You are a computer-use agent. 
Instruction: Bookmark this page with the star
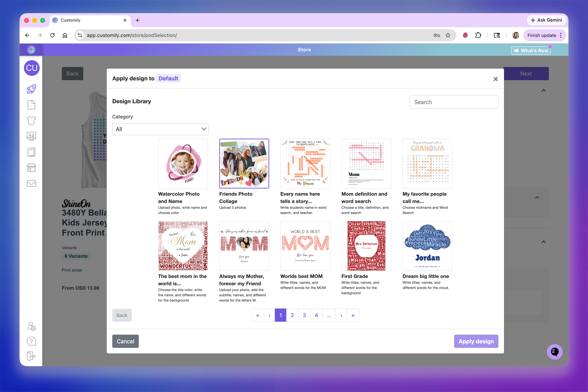click(x=448, y=35)
